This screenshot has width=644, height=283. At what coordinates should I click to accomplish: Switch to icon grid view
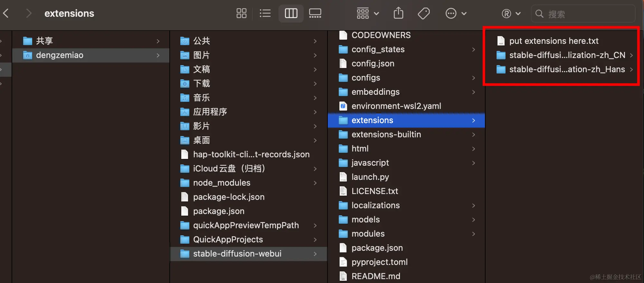click(x=241, y=13)
